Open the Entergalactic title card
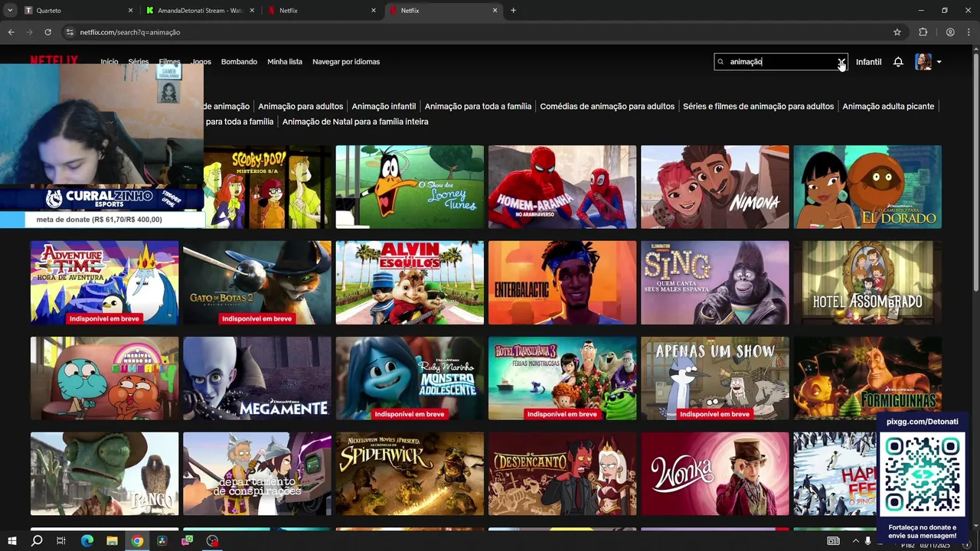The width and height of the screenshot is (980, 551). click(x=562, y=282)
